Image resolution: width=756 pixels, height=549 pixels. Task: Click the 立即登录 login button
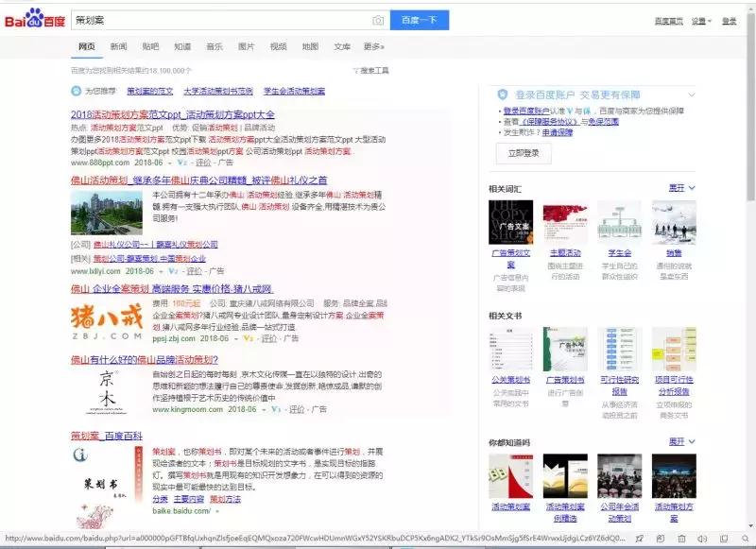point(523,151)
